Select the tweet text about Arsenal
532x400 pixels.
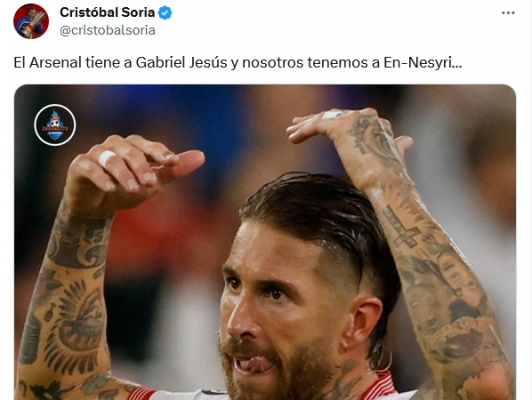[x=238, y=63]
